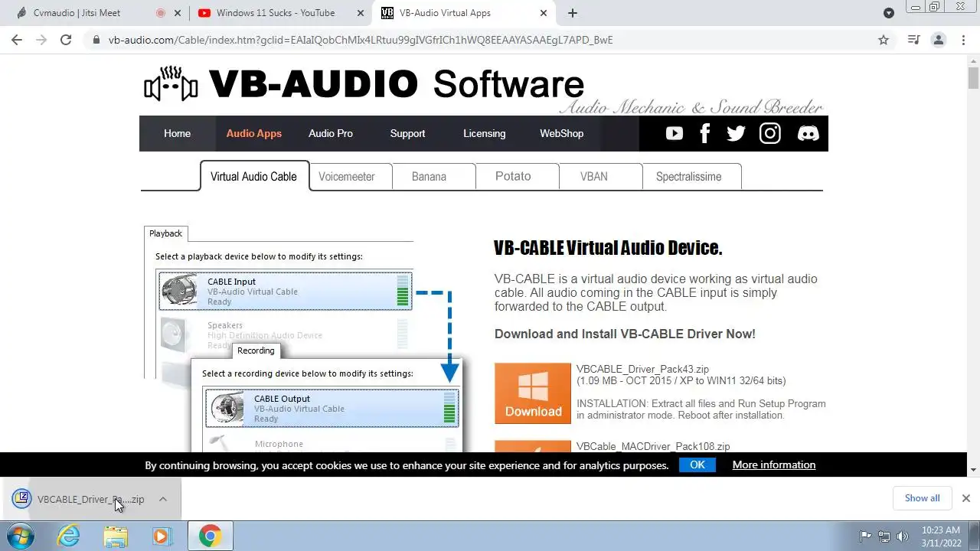Close the Jitsi Meet tab
The height and width of the screenshot is (551, 980).
(178, 13)
